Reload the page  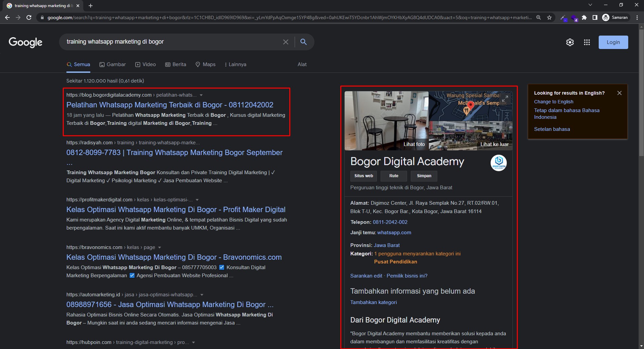coord(29,17)
